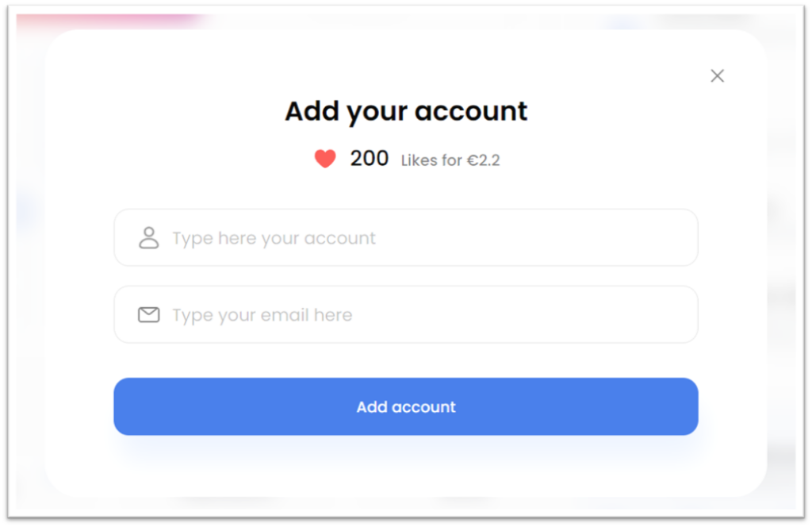The width and height of the screenshot is (812, 527).
Task: Click the account placeholder text
Action: pyautogui.click(x=274, y=239)
